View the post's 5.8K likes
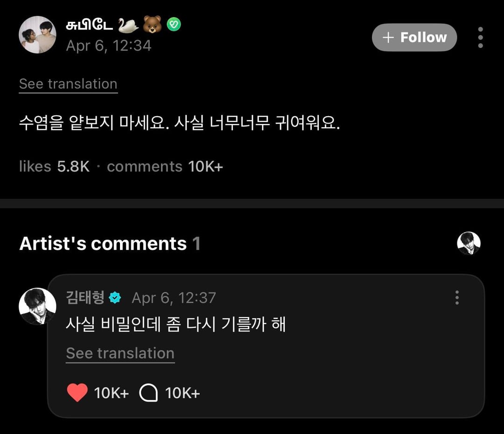Viewport: 504px width, 434px height. point(54,166)
